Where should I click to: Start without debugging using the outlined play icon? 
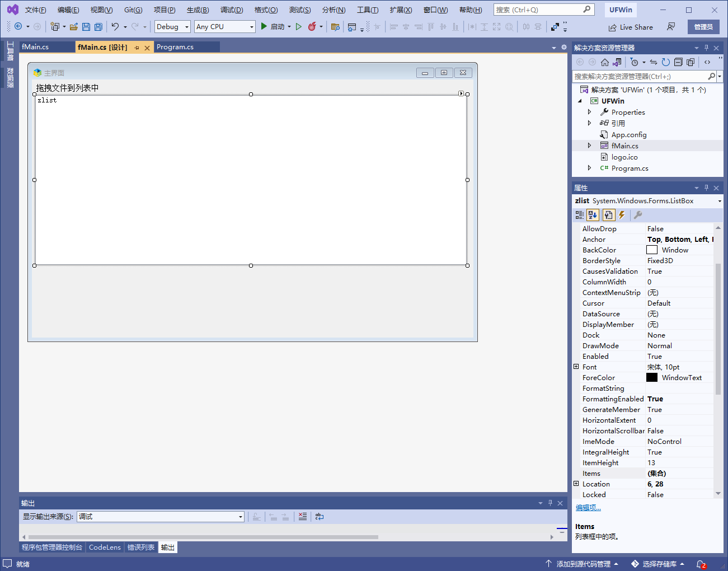(299, 26)
